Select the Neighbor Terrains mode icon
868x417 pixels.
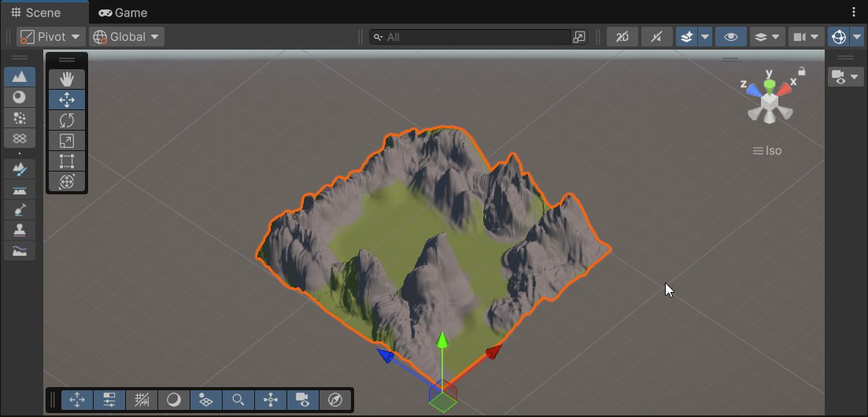20,138
